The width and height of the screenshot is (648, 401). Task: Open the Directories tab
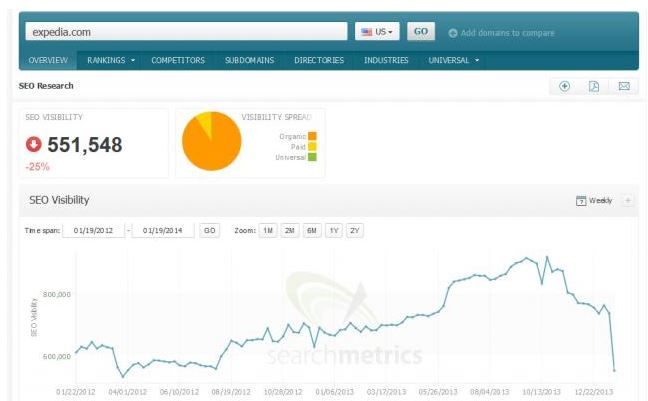pos(319,60)
